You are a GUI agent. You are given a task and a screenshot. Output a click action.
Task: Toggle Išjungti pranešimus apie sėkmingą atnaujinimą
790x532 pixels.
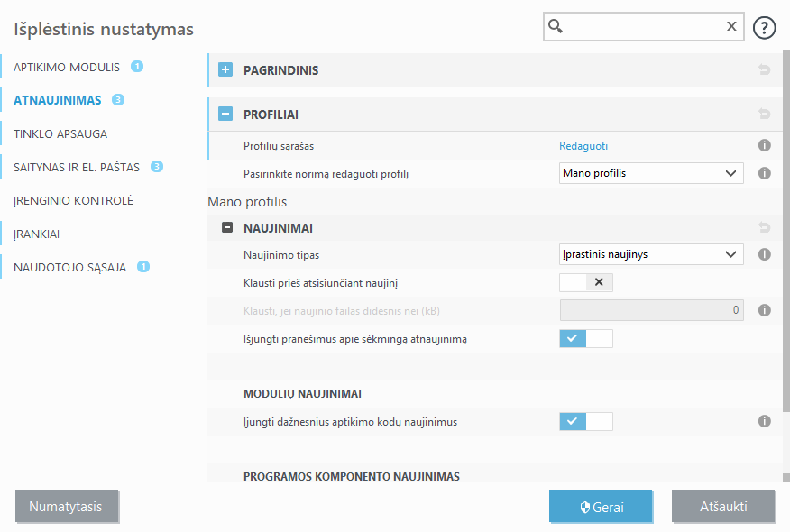tap(586, 338)
